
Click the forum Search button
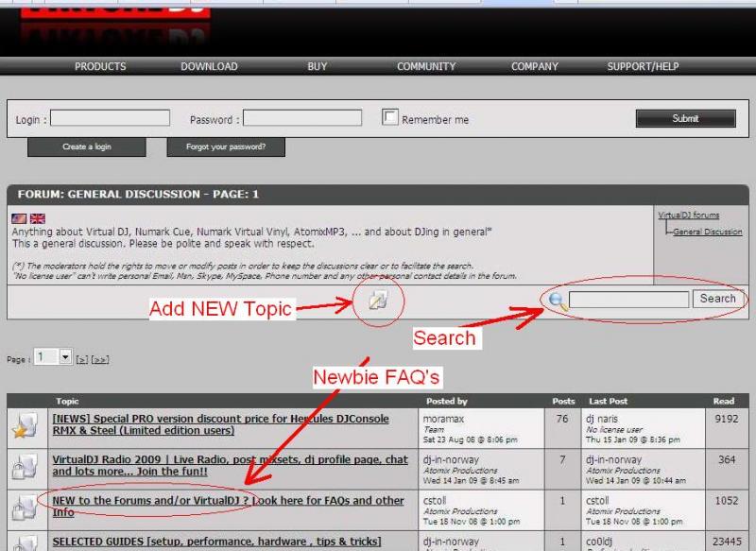point(718,299)
